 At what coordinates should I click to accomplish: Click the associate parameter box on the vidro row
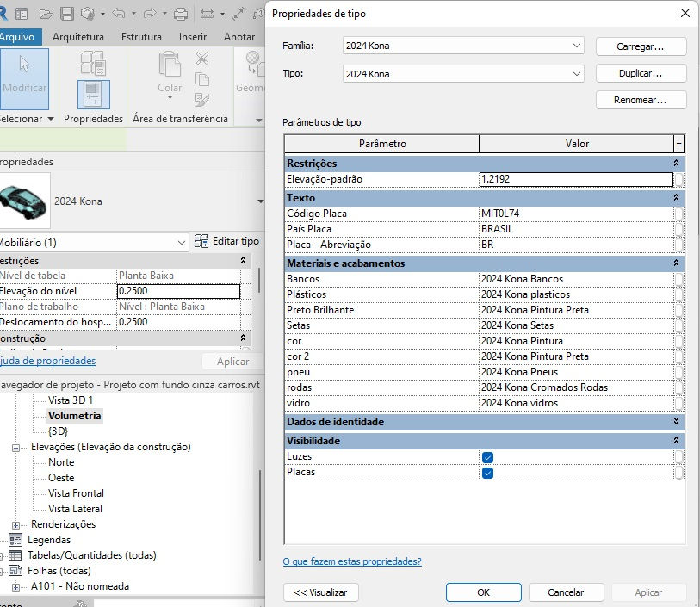click(678, 404)
